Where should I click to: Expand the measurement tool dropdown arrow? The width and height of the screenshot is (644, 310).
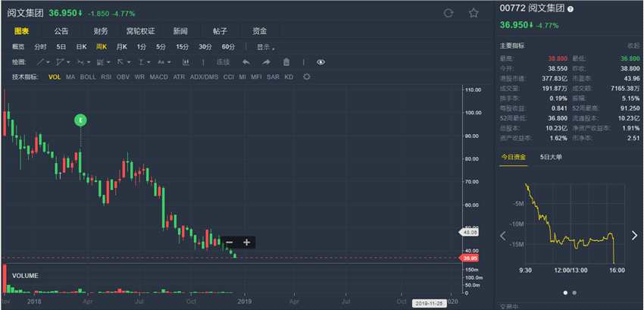coord(148,62)
